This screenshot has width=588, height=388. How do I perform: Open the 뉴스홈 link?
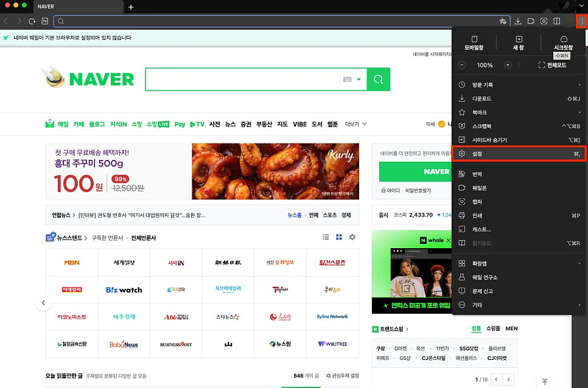[295, 215]
